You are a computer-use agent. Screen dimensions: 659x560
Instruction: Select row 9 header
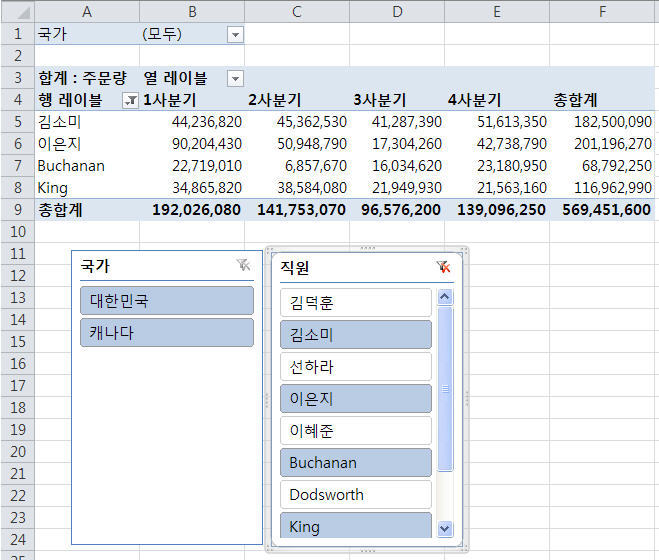tap(18, 209)
